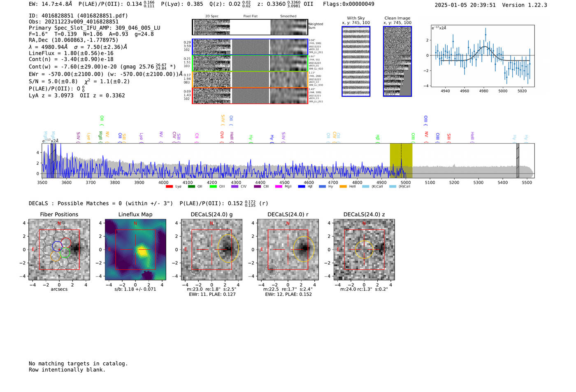This screenshot has height=392, width=576.
Task: Click the gray hatched band near 5460
Action: 518,160
